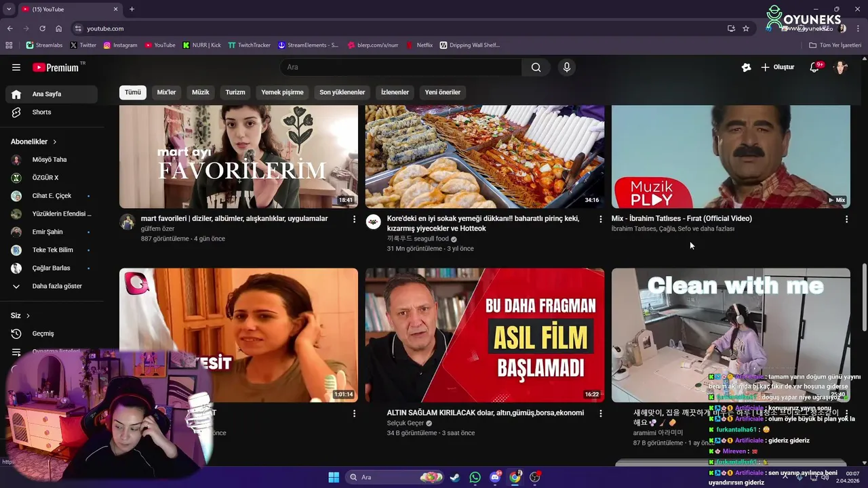Go back in the browser
The width and height of the screenshot is (868, 488).
coord(9,28)
